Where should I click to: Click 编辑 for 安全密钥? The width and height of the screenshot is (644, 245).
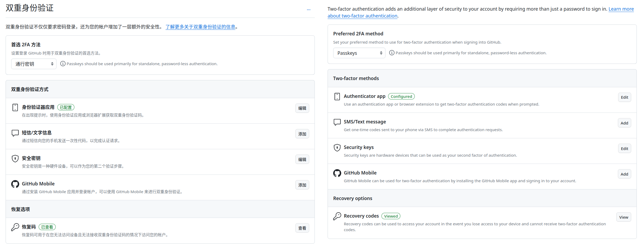pos(302,159)
